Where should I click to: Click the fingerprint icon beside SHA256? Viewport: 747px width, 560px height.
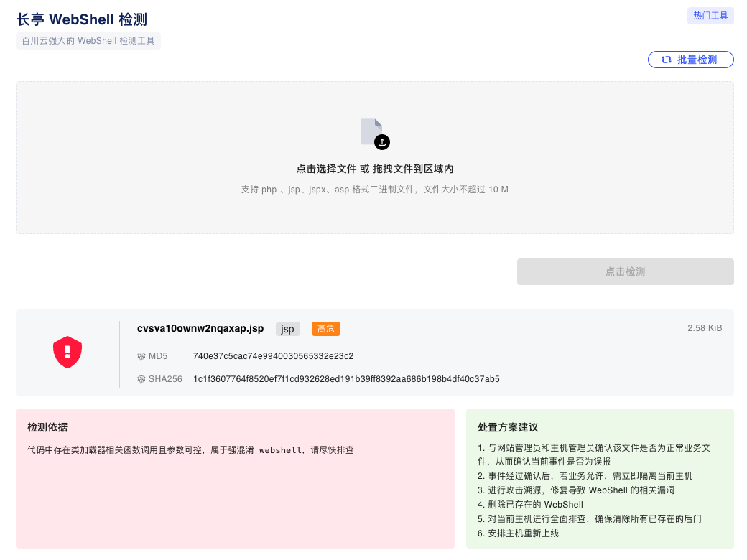click(141, 379)
